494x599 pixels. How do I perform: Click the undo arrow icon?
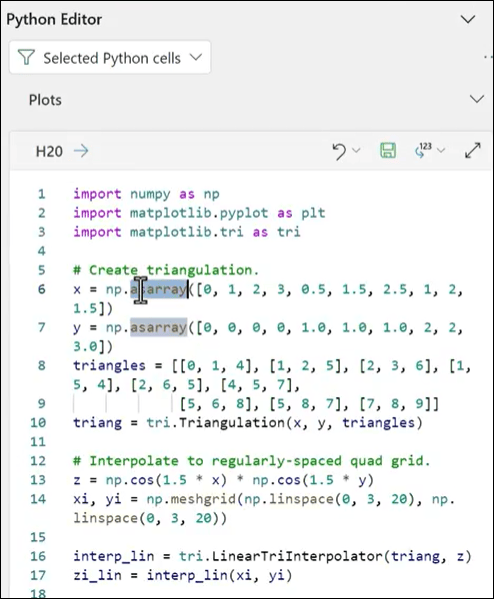pos(339,151)
